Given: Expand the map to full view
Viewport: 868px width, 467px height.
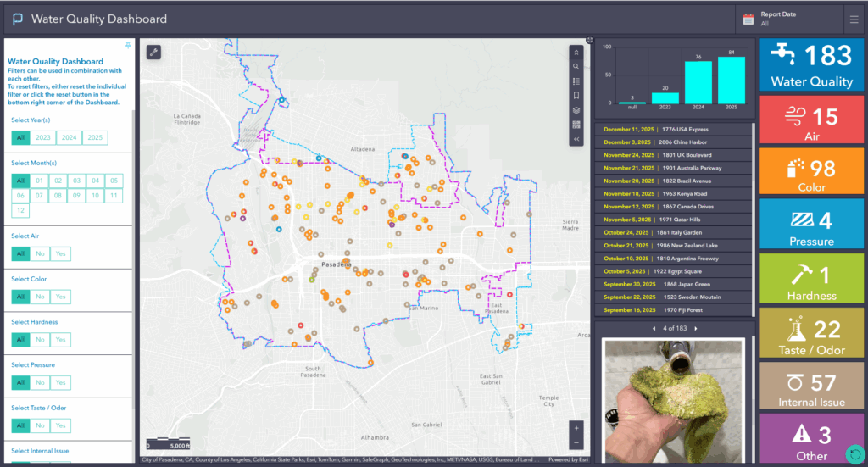Looking at the screenshot, I should pyautogui.click(x=590, y=40).
